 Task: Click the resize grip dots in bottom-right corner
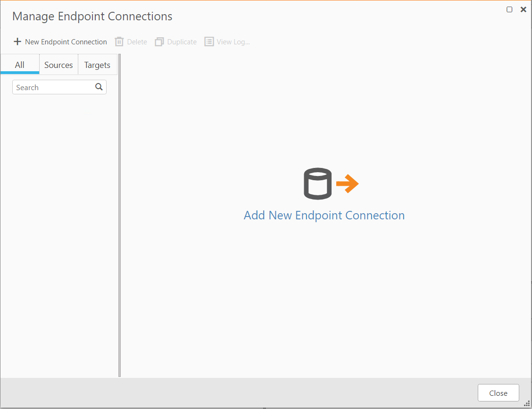(528, 404)
